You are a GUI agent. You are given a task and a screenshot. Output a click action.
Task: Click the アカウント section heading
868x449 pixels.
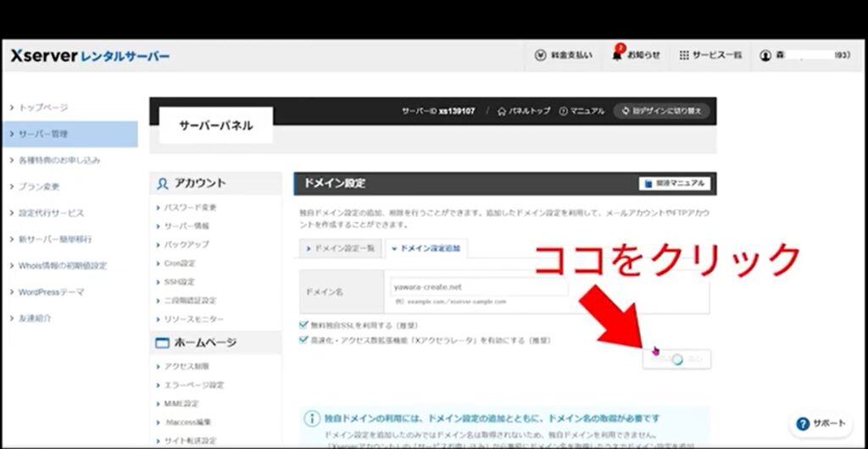pos(215,184)
